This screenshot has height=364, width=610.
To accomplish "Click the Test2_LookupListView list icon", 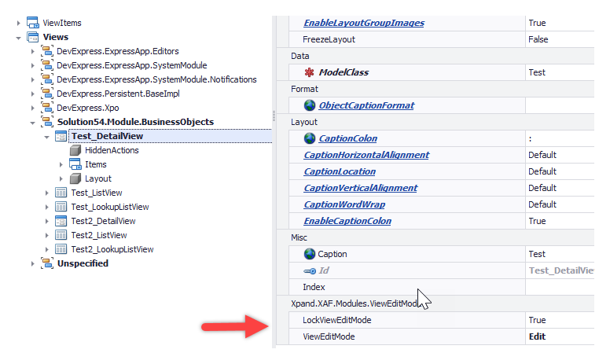I will [x=61, y=249].
